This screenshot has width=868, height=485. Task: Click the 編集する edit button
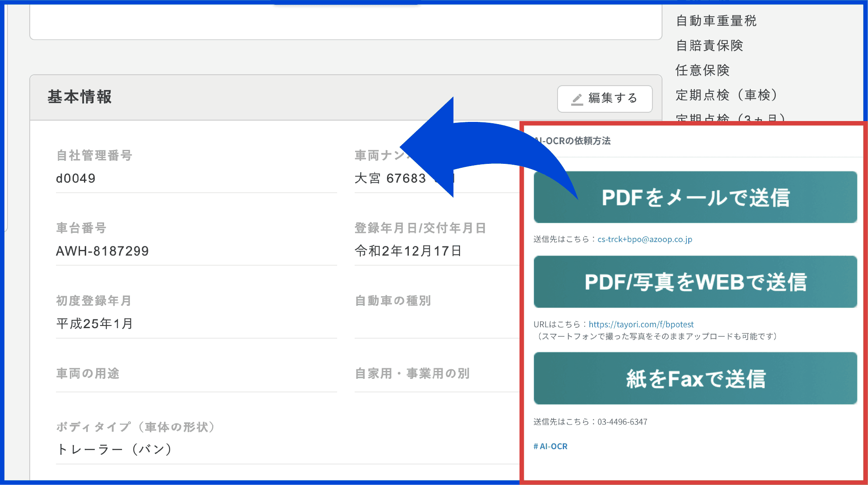pyautogui.click(x=604, y=99)
